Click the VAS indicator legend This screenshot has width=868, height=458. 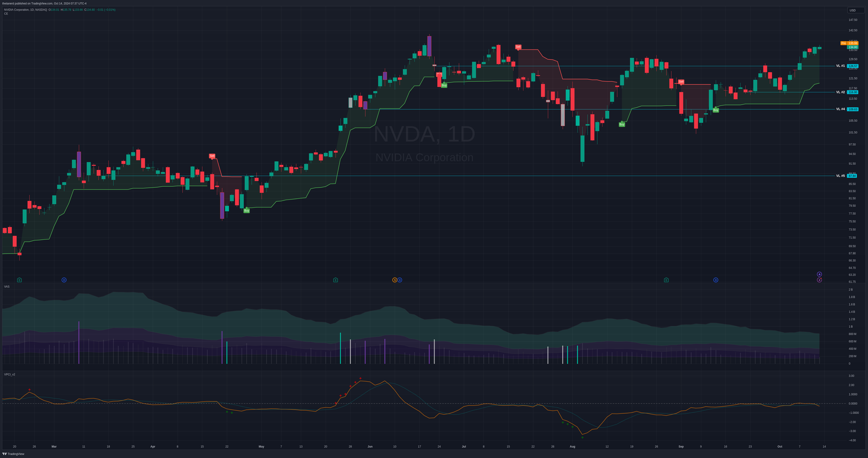click(x=7, y=287)
